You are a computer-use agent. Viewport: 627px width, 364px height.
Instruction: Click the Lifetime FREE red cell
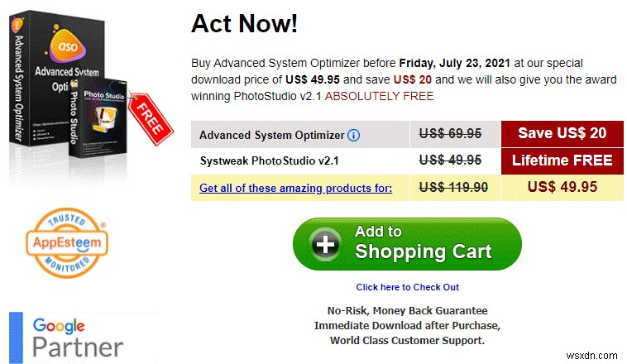point(562,160)
